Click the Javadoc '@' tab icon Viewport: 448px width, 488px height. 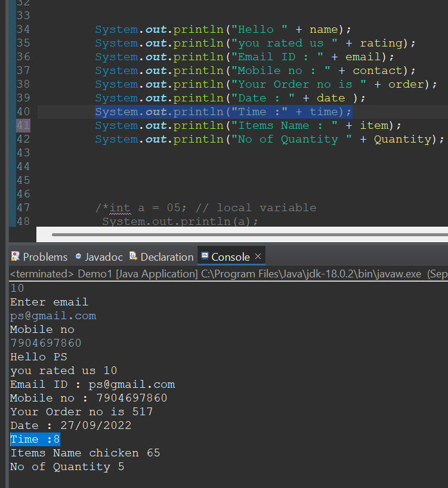click(78, 257)
